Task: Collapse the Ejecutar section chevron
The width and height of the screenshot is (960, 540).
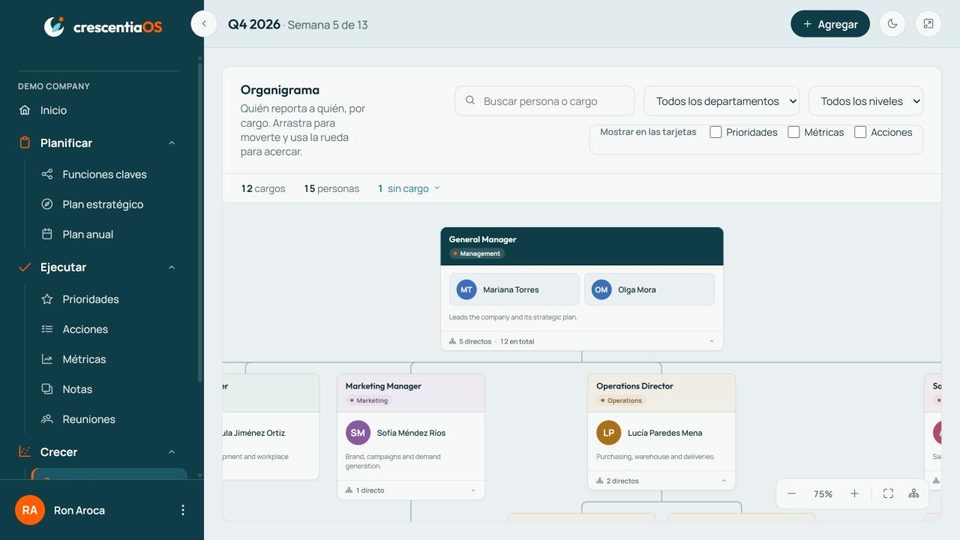Action: click(171, 268)
